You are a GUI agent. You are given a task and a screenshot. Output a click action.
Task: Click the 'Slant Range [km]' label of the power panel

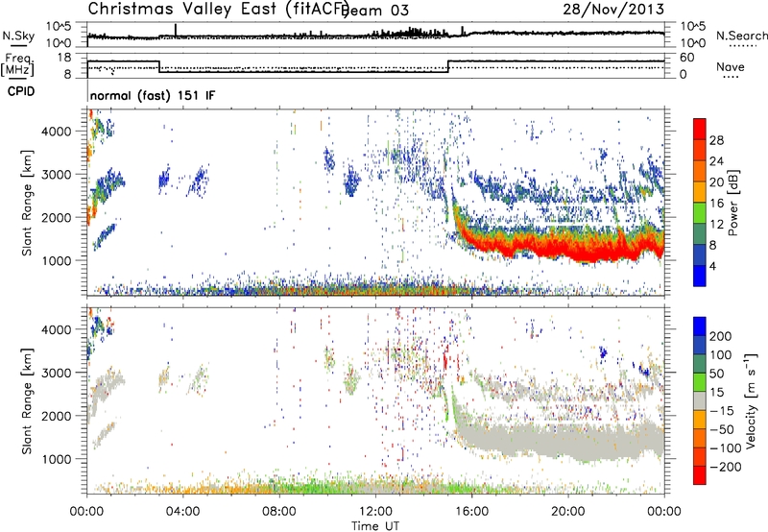27,203
